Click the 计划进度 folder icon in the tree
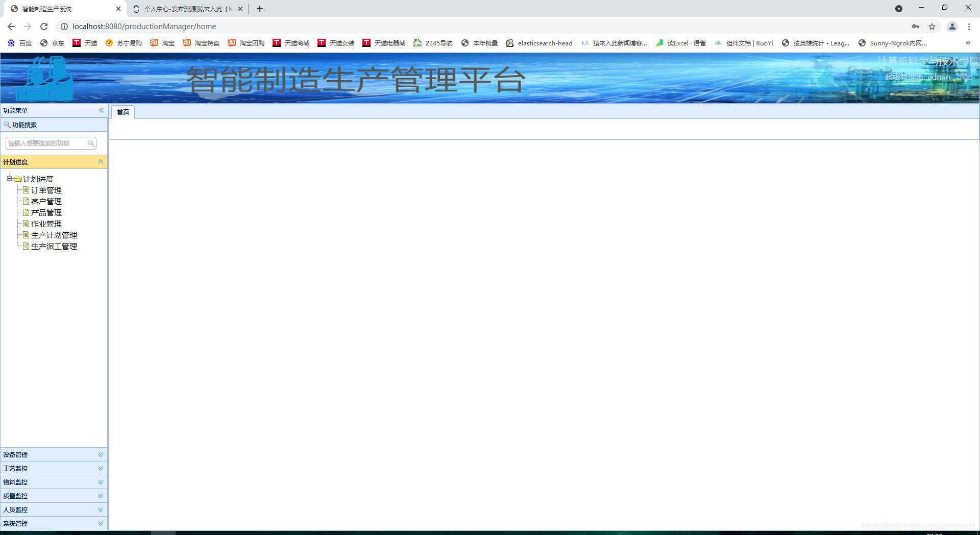The image size is (980, 535). 18,179
